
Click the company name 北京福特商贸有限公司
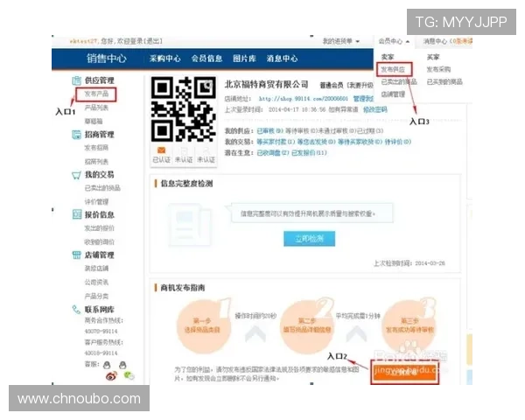267,84
